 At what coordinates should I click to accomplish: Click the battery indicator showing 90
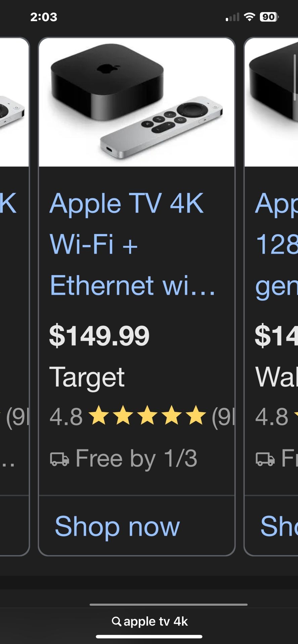(x=269, y=16)
